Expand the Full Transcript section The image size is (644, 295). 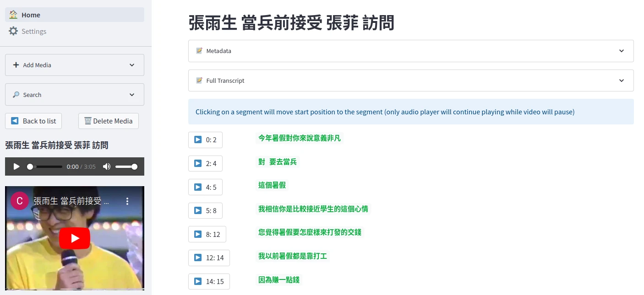click(x=410, y=80)
